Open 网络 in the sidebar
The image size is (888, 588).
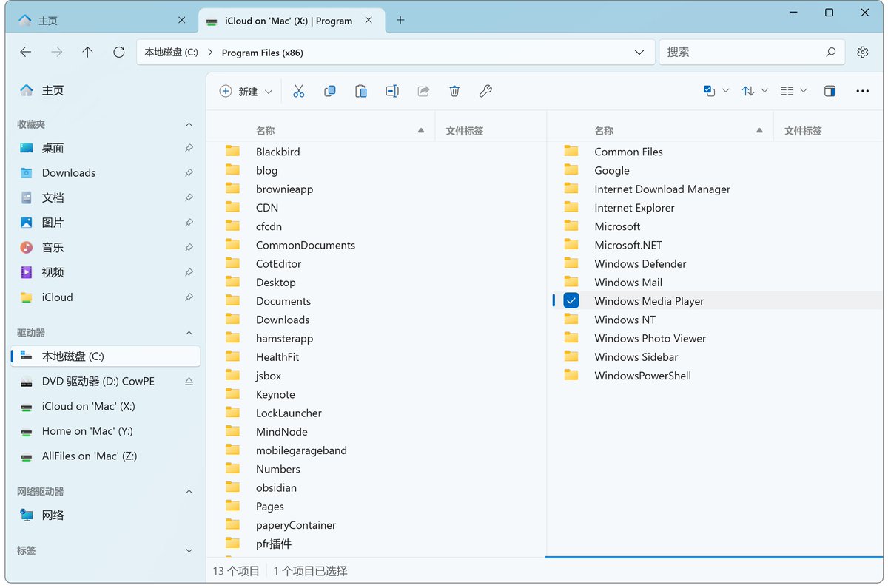point(106,515)
